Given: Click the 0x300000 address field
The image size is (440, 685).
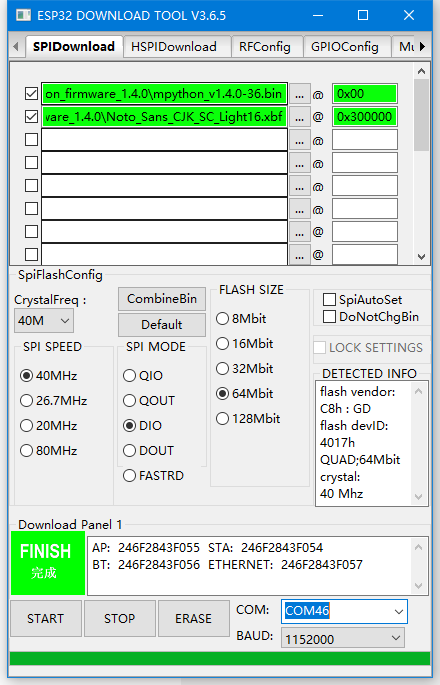Looking at the screenshot, I should [365, 117].
